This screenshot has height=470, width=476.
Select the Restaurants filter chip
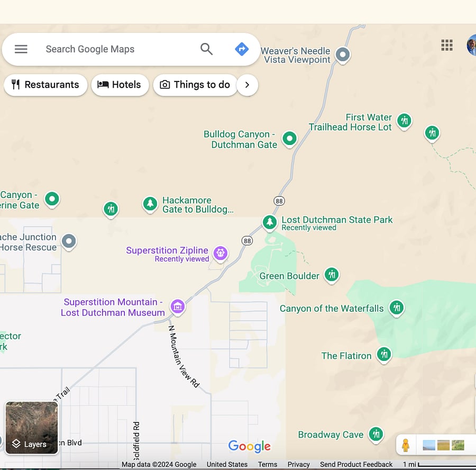45,85
